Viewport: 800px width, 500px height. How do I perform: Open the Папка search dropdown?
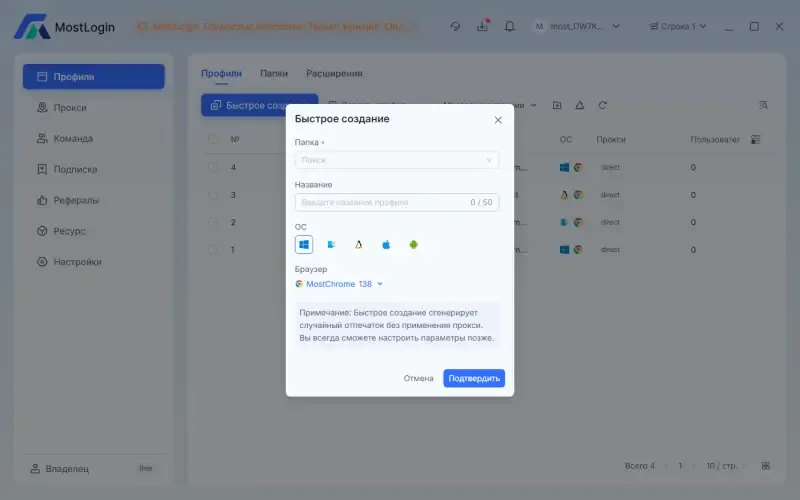click(x=396, y=160)
